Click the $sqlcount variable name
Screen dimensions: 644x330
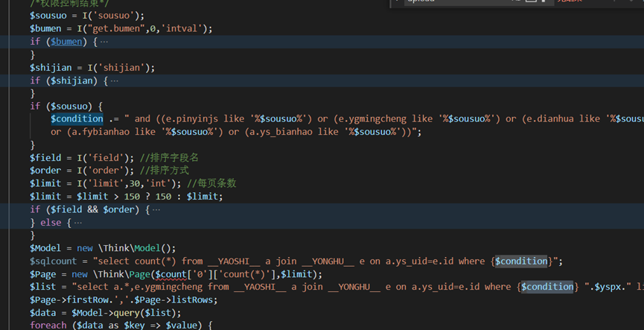[x=54, y=261]
